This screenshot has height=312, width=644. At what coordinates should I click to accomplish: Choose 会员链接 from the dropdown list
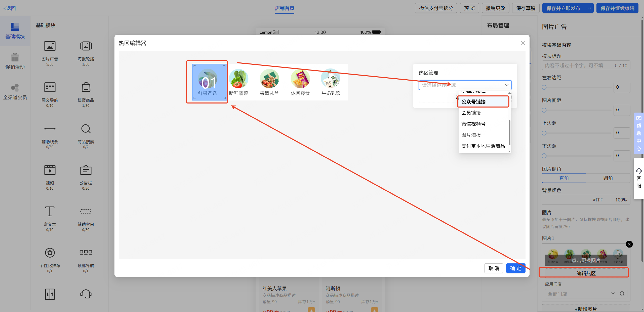(471, 113)
